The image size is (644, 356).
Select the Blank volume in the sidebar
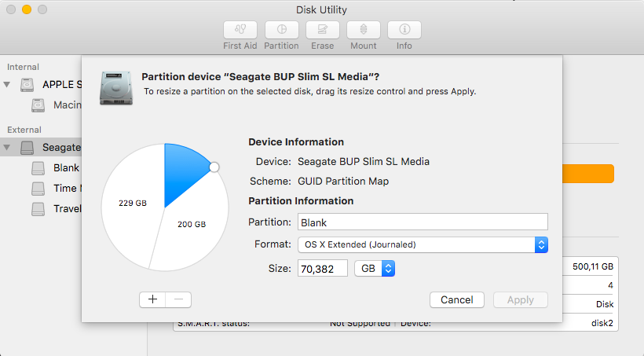click(x=66, y=167)
